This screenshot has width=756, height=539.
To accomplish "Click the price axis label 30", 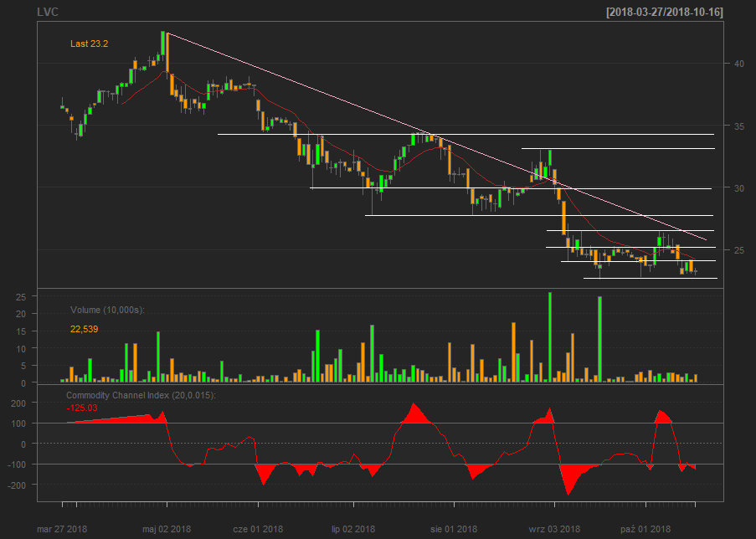I will pyautogui.click(x=738, y=188).
